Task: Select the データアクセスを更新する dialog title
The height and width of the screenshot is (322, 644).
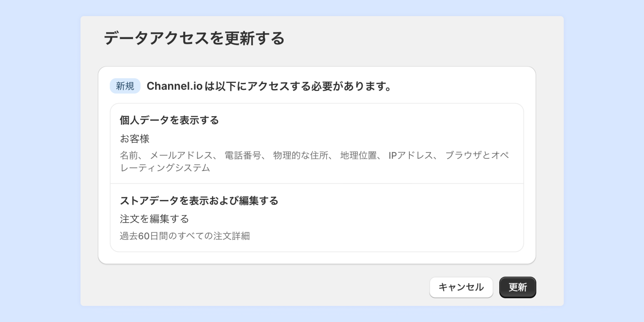Action: click(x=194, y=38)
